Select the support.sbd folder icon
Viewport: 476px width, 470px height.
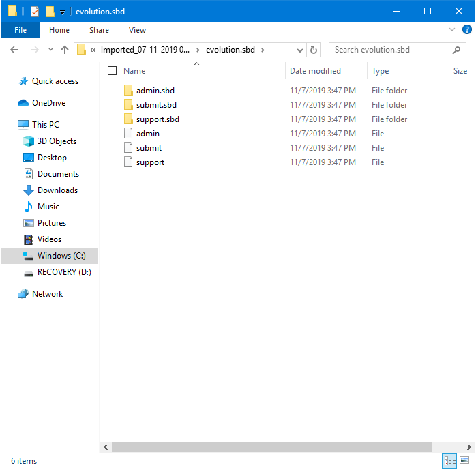pyautogui.click(x=128, y=119)
